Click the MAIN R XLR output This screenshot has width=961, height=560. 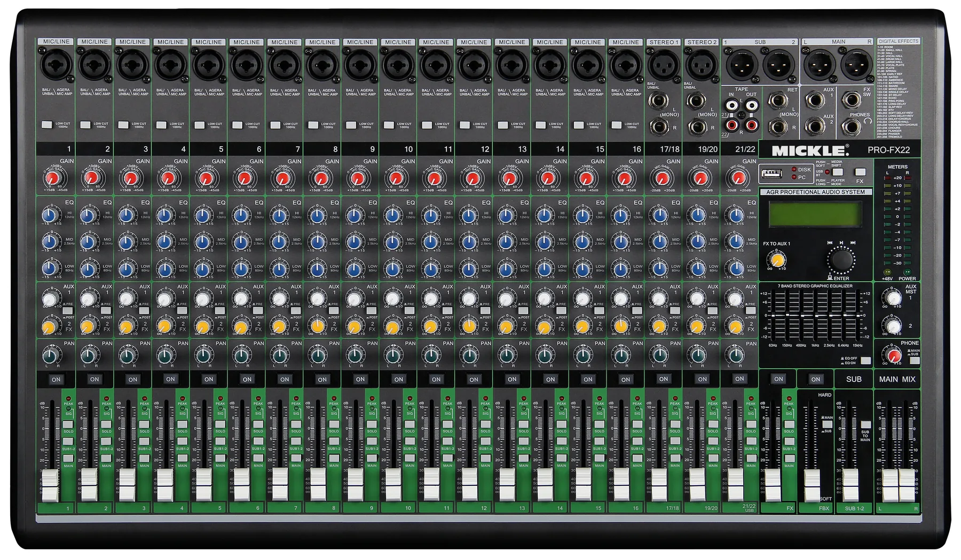pyautogui.click(x=856, y=66)
